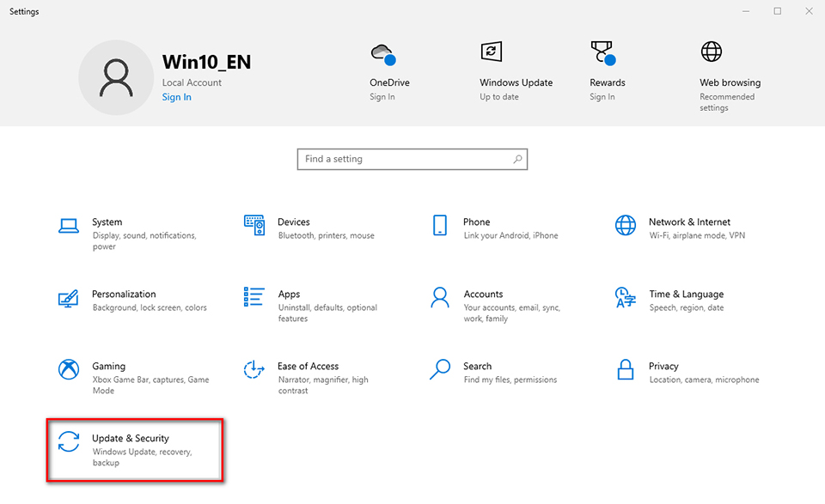825x504 pixels.
Task: Open the System settings monitor icon
Action: 69,226
